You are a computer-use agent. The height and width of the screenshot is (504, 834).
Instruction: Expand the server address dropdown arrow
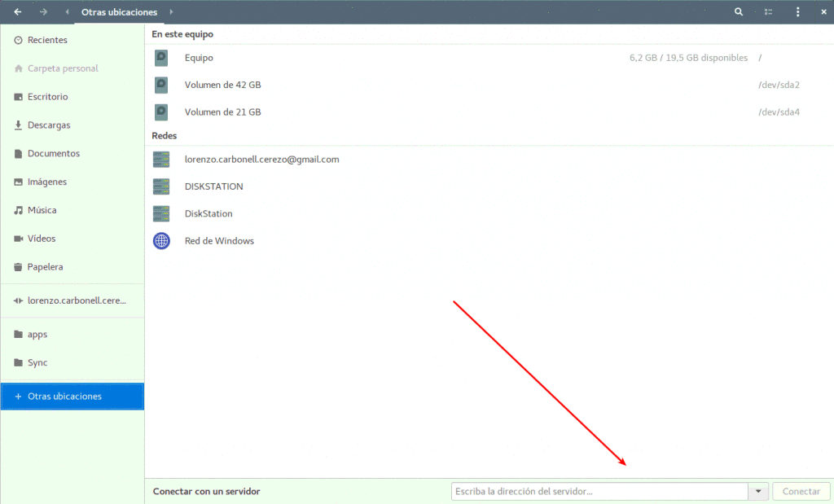point(757,491)
